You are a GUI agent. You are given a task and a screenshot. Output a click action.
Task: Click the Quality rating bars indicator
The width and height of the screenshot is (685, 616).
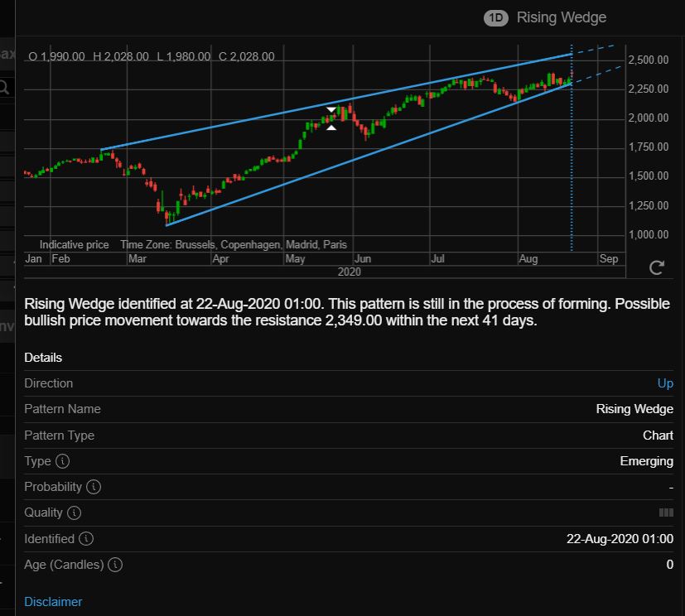(666, 513)
